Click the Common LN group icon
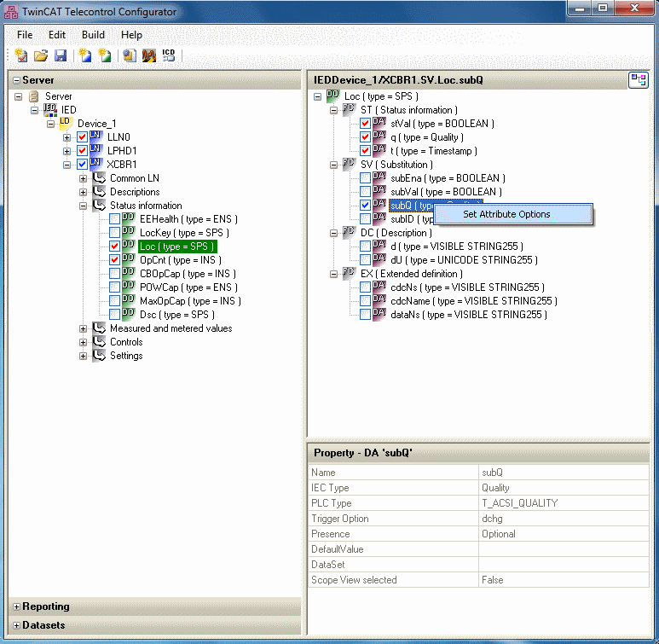 click(99, 178)
